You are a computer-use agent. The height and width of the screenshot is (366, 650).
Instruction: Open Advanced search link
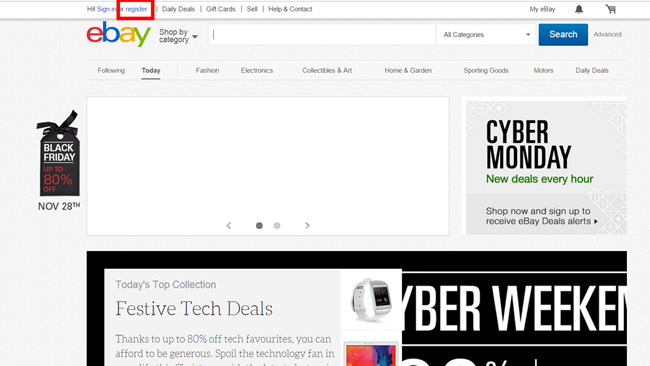pos(607,34)
